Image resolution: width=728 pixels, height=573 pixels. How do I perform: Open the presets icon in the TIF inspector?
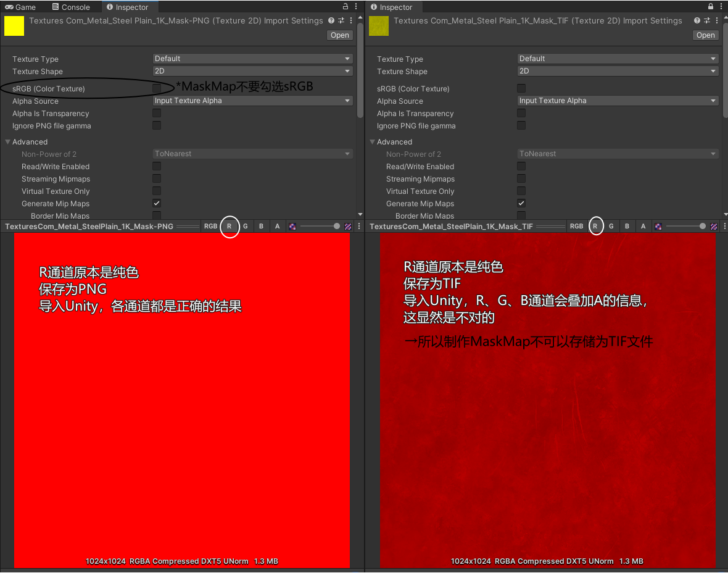click(x=706, y=20)
